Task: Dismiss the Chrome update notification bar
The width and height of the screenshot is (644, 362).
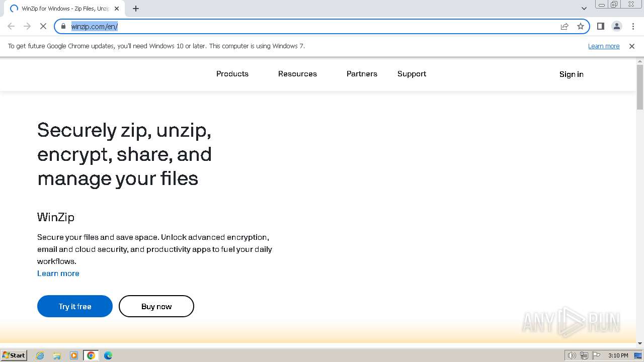Action: click(631, 46)
